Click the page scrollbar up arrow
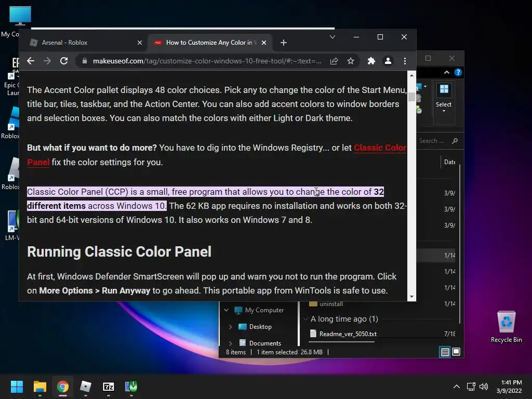 tap(411, 75)
